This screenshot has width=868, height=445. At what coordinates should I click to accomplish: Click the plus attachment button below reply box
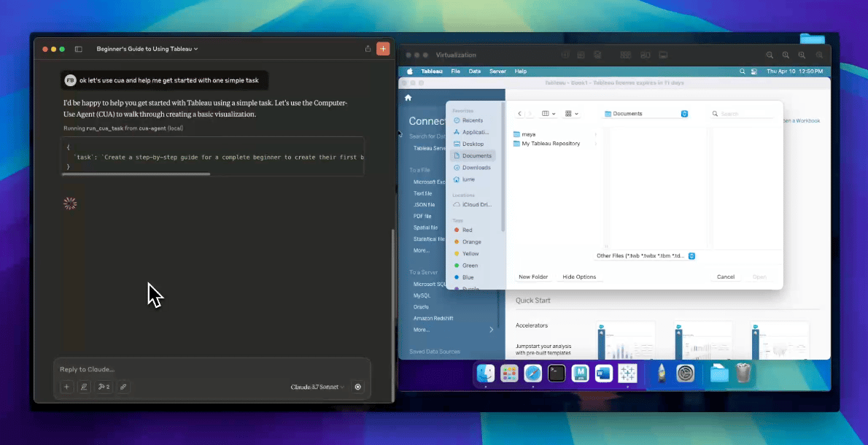pyautogui.click(x=66, y=387)
